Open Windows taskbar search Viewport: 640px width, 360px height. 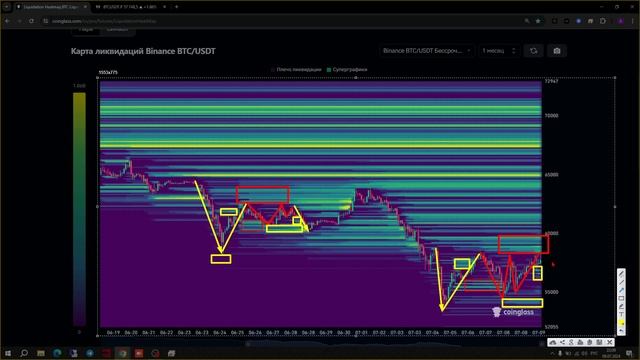[24, 353]
